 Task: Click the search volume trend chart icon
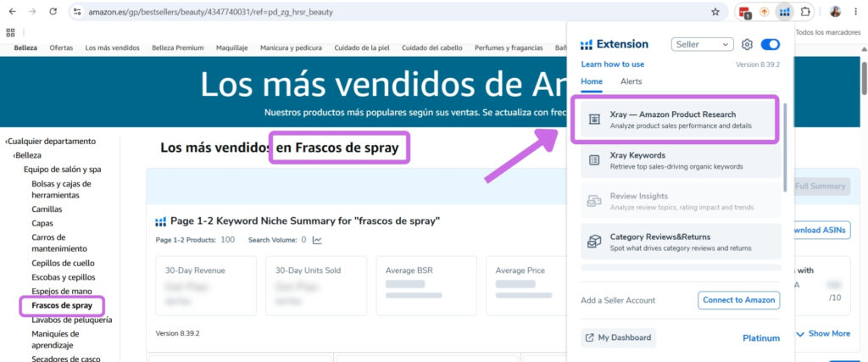click(x=317, y=240)
